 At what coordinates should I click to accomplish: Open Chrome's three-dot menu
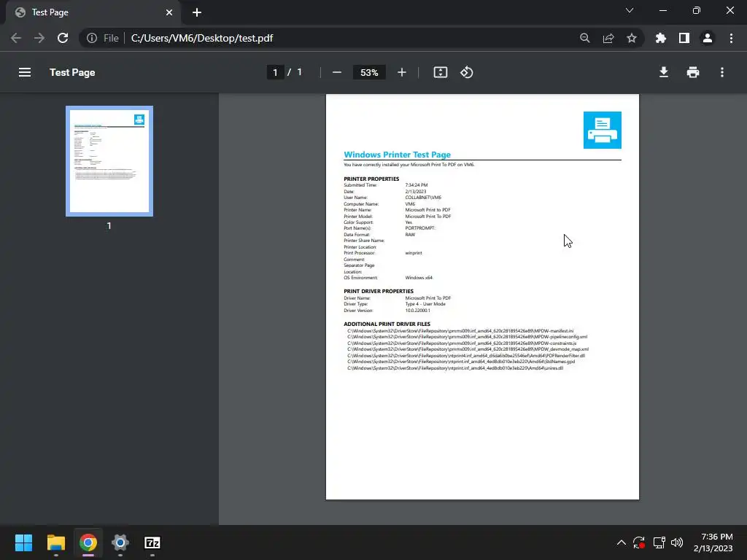[x=731, y=38]
